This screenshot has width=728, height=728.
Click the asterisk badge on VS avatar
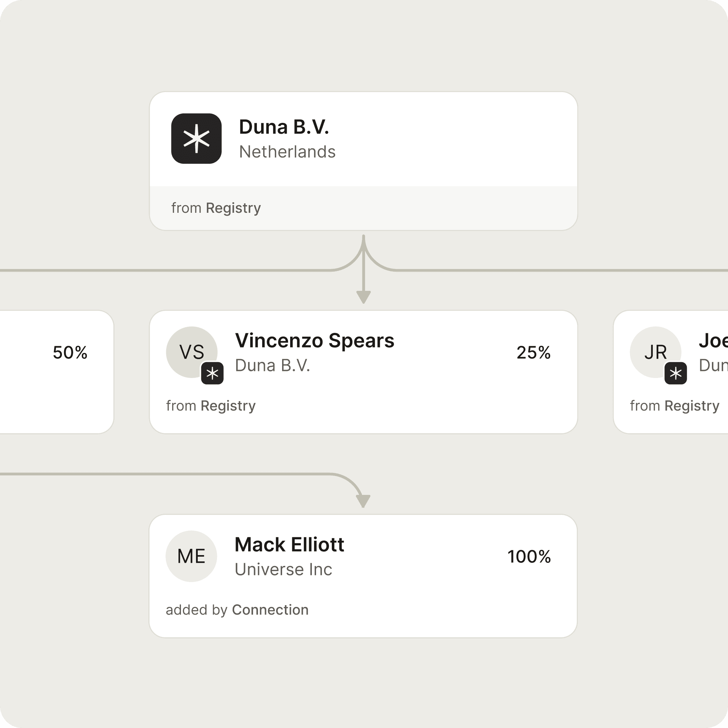[x=212, y=373]
